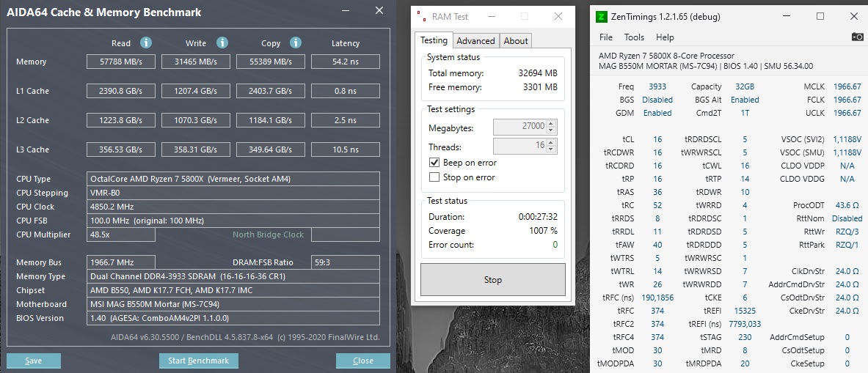This screenshot has width=868, height=373.
Task: Click the Motherboard MSI MAG B550M field
Action: (233, 304)
